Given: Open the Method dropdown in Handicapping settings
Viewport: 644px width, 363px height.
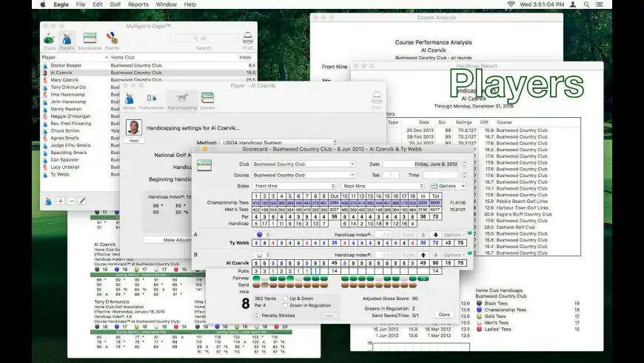Looking at the screenshot, I should pos(279,143).
